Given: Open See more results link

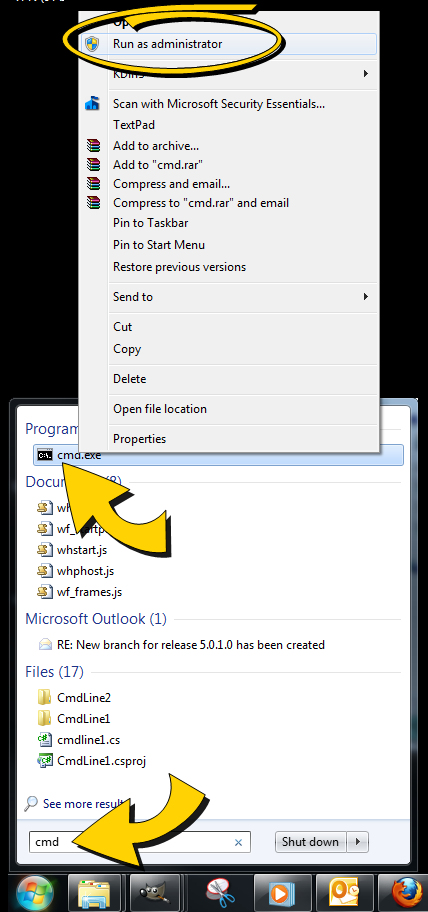Looking at the screenshot, I should 81,804.
